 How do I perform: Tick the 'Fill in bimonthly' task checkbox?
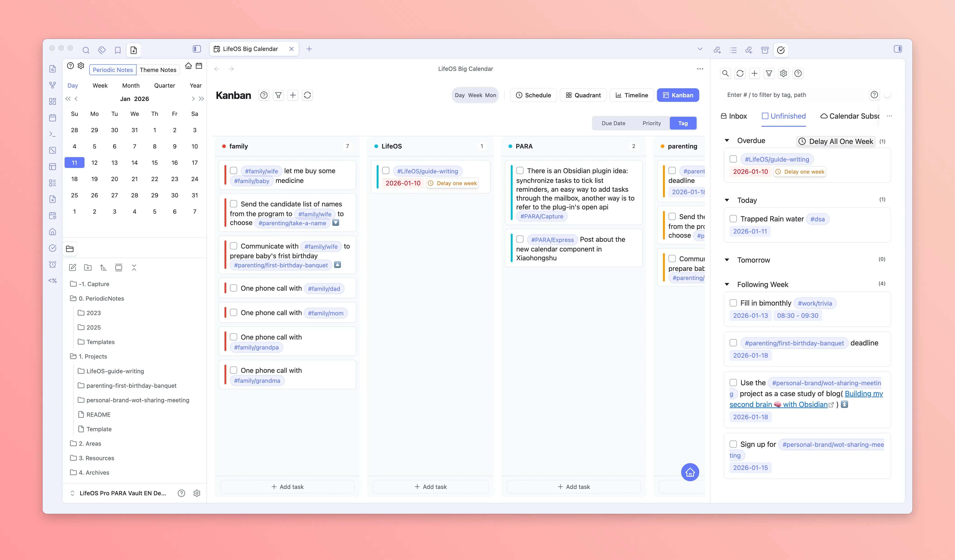pyautogui.click(x=733, y=303)
